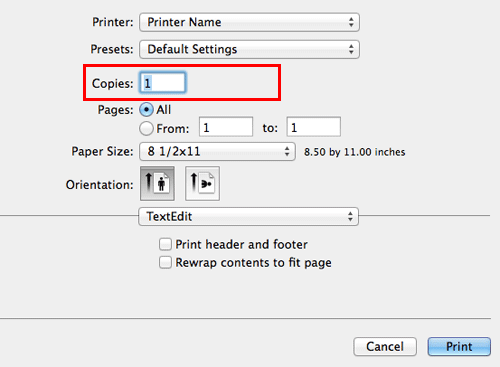The width and height of the screenshot is (500, 367).
Task: Click the to page number field
Action: (x=314, y=127)
